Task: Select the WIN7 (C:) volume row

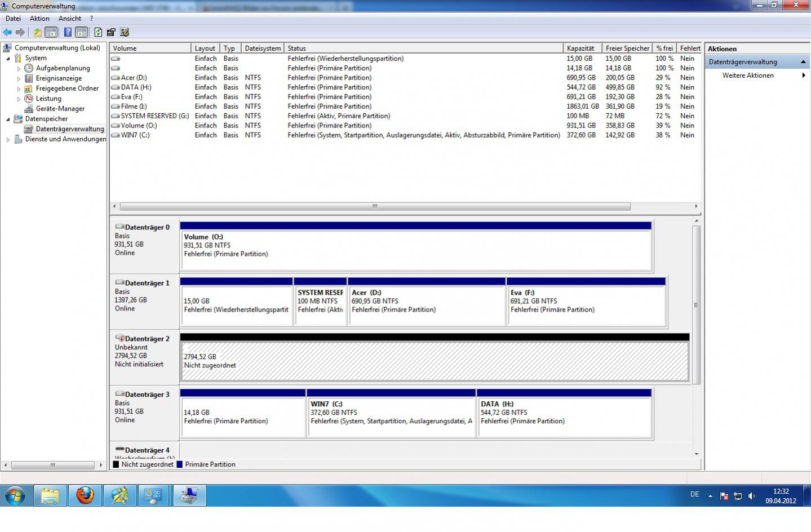Action: (x=406, y=135)
